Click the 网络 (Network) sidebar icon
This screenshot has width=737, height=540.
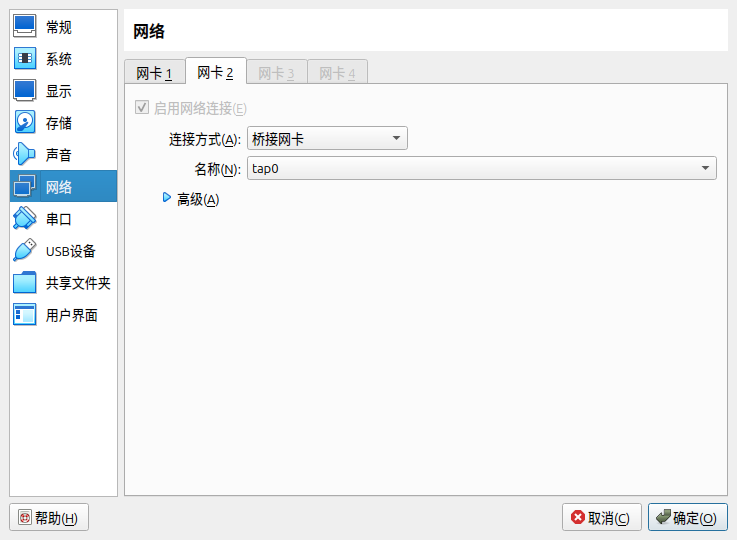[x=25, y=187]
